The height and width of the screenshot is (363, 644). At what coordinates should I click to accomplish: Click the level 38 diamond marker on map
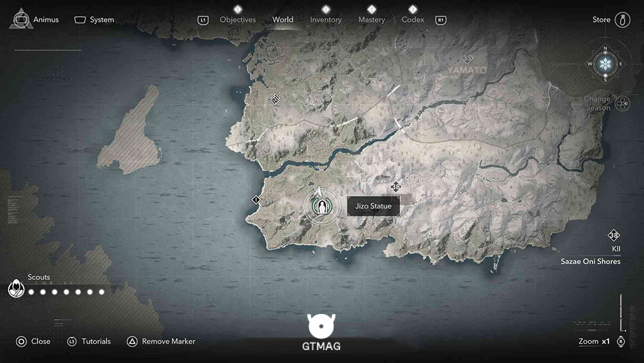tap(395, 187)
